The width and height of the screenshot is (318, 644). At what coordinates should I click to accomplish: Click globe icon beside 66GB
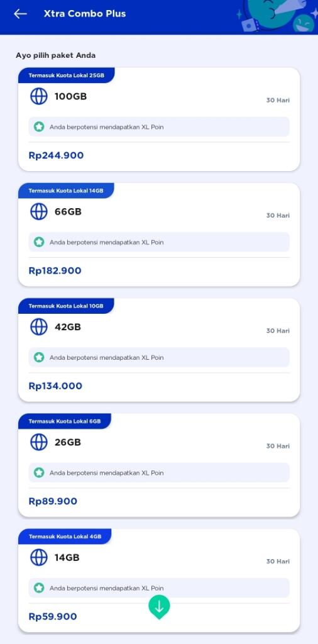[x=39, y=211]
